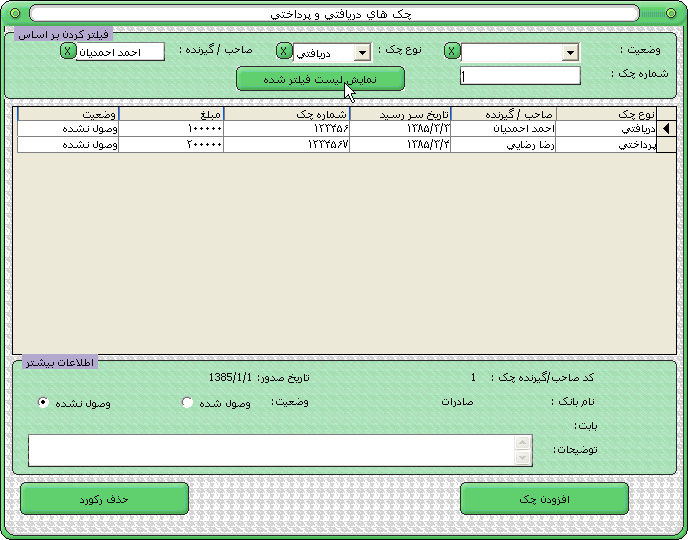This screenshot has height=540, width=688.
Task: Click the green button at title bar's left end
Action: tap(15, 14)
